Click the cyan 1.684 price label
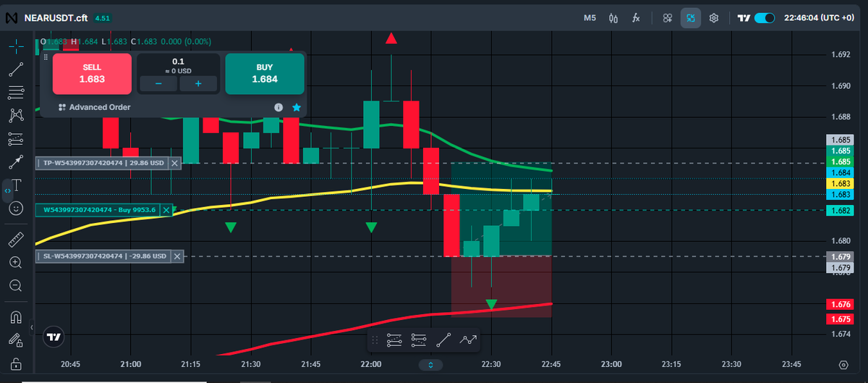868x383 pixels. [841, 173]
